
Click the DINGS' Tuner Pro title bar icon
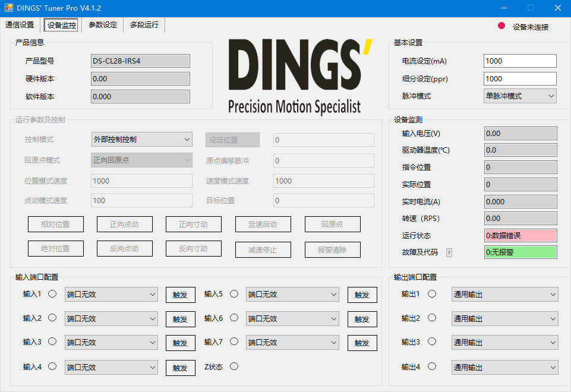click(9, 8)
